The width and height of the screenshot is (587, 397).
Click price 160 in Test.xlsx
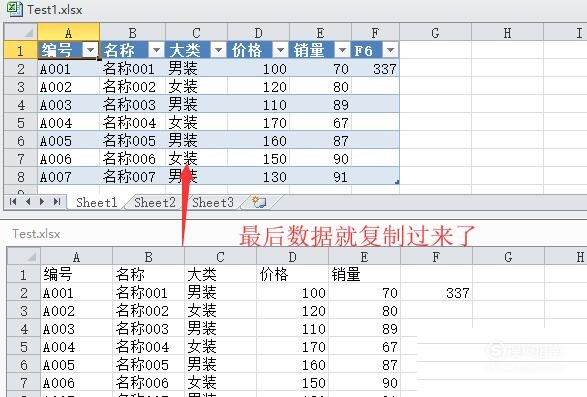coord(292,364)
